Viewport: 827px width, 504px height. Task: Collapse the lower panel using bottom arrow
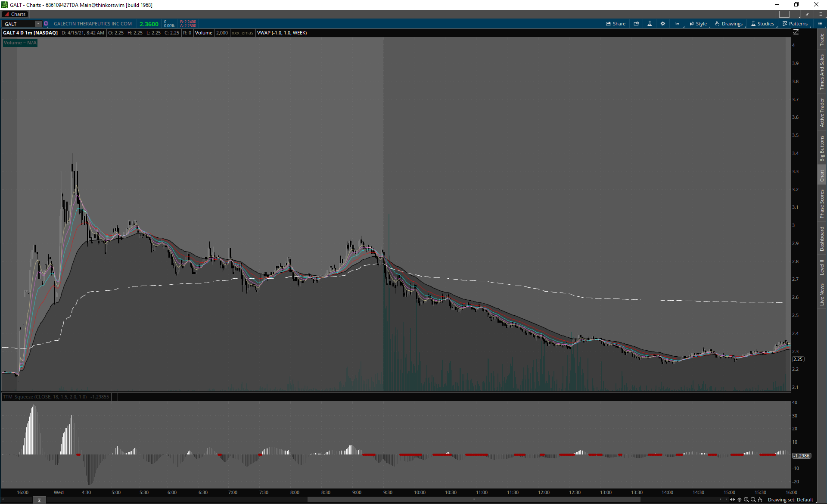point(39,500)
